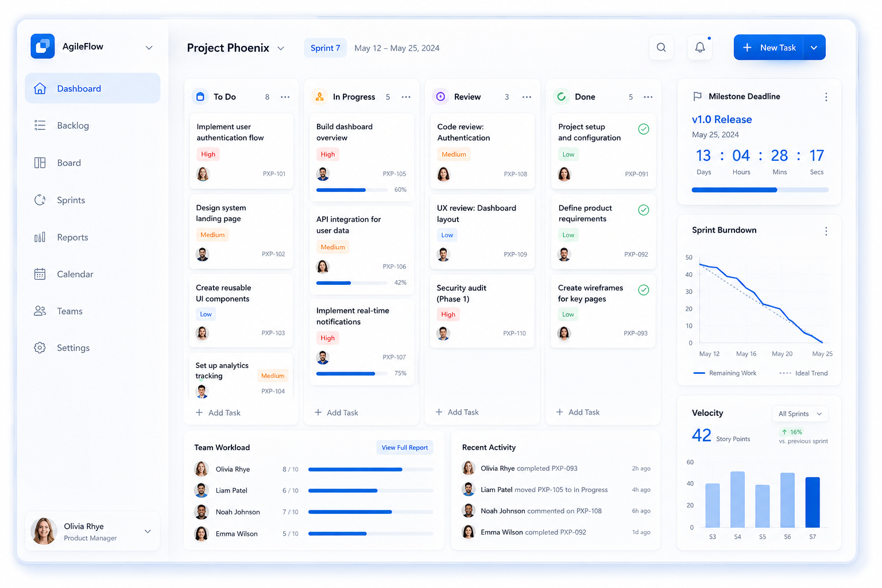Viewport: 882px width, 588px height.
Task: Toggle checkmark on Project setup and configuration
Action: 644,129
